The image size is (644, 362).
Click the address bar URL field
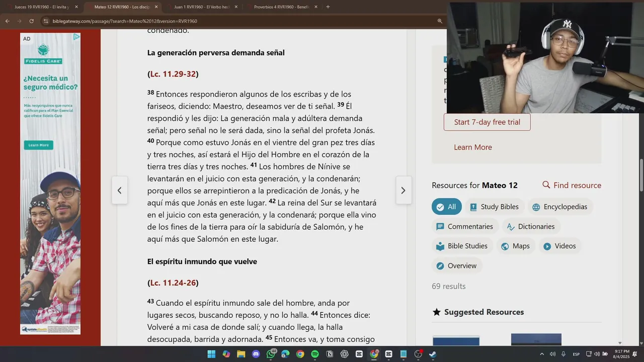[x=242, y=21]
